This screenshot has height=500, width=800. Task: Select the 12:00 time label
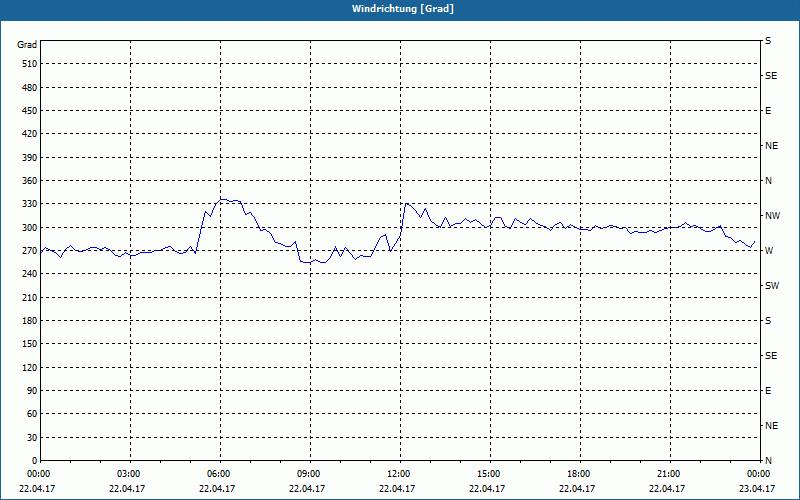pyautogui.click(x=399, y=474)
